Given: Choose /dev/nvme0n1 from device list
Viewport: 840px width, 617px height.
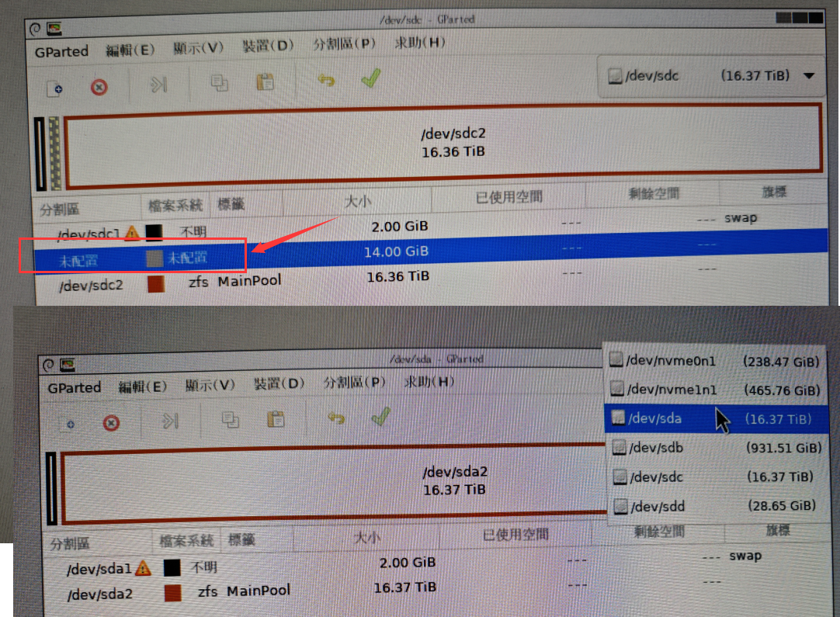Looking at the screenshot, I should click(715, 361).
